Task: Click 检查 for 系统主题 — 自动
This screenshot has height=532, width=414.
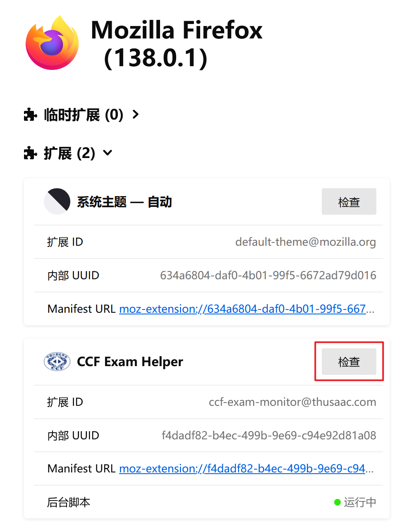Action: (x=349, y=201)
